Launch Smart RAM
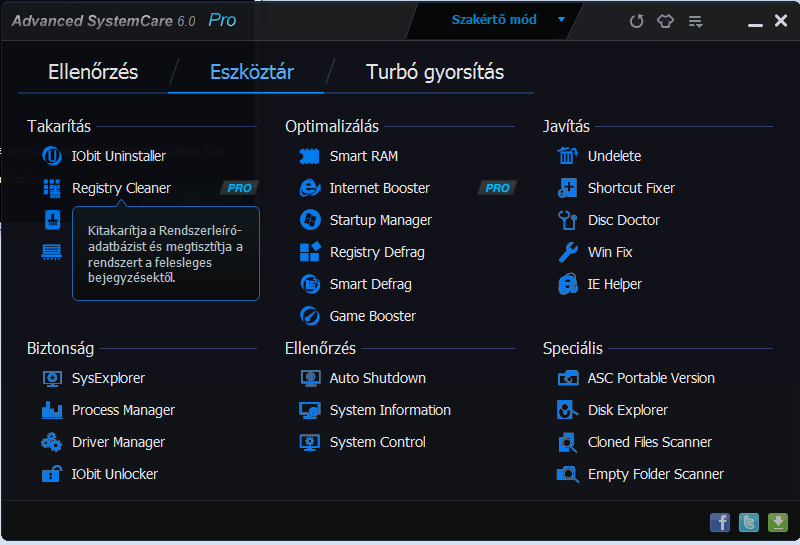Viewport: 800px width, 545px height. point(364,156)
